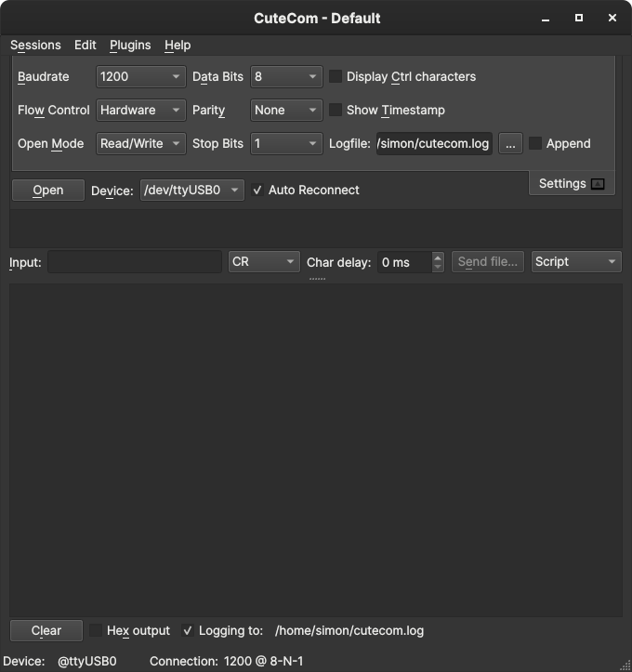Click the Parity label
The height and width of the screenshot is (672, 632).
click(209, 111)
